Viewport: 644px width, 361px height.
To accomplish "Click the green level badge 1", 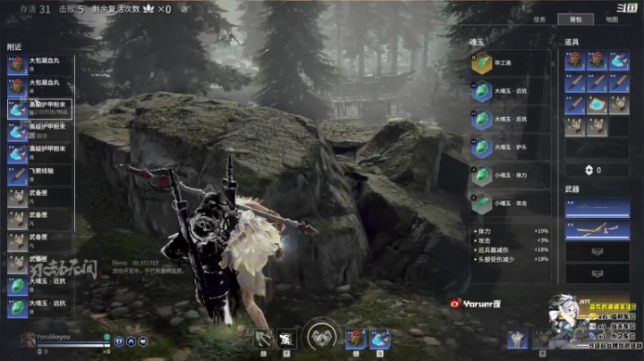I will click(106, 337).
